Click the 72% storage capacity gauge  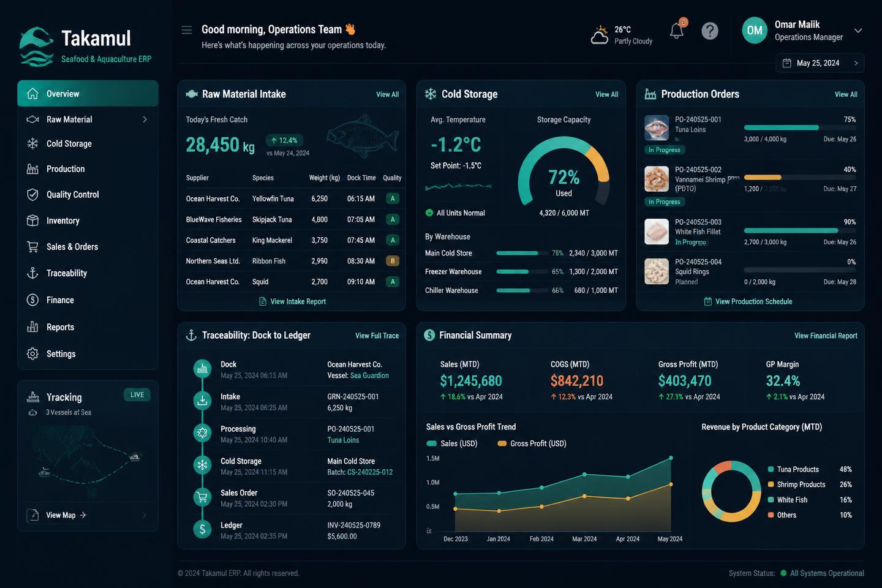click(x=563, y=173)
